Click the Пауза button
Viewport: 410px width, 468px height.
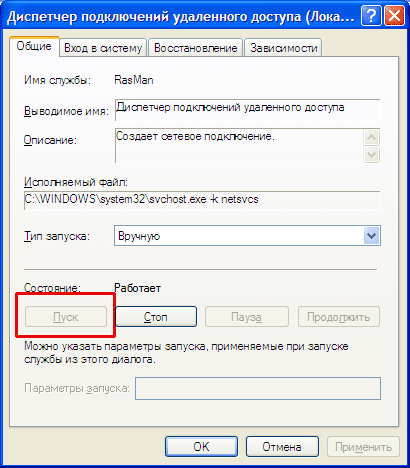click(246, 316)
